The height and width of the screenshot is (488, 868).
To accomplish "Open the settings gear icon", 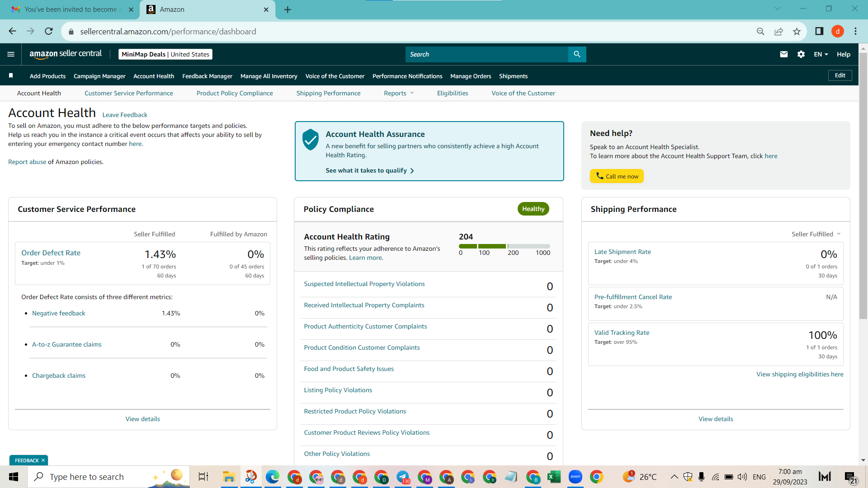I will tap(801, 54).
